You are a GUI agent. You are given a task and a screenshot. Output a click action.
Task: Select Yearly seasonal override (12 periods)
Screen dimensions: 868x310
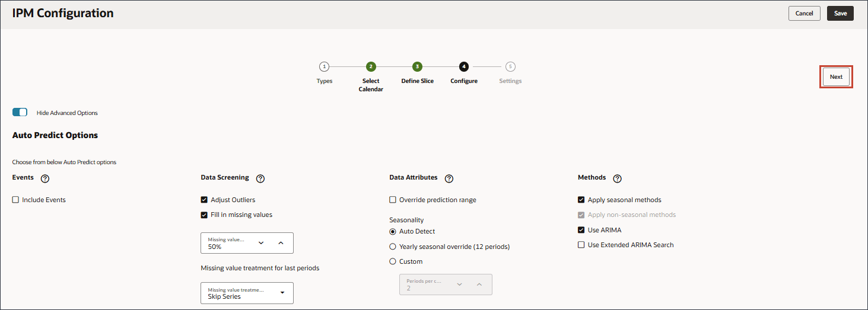[393, 247]
